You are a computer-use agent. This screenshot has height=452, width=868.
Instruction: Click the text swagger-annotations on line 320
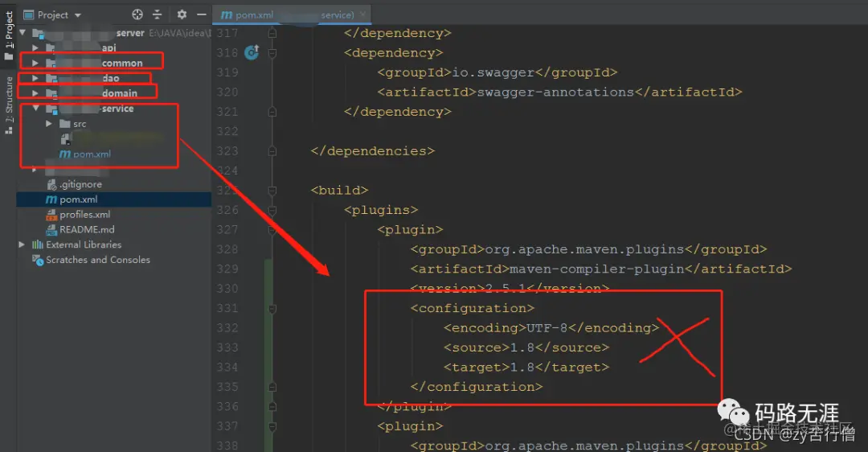pyautogui.click(x=555, y=92)
